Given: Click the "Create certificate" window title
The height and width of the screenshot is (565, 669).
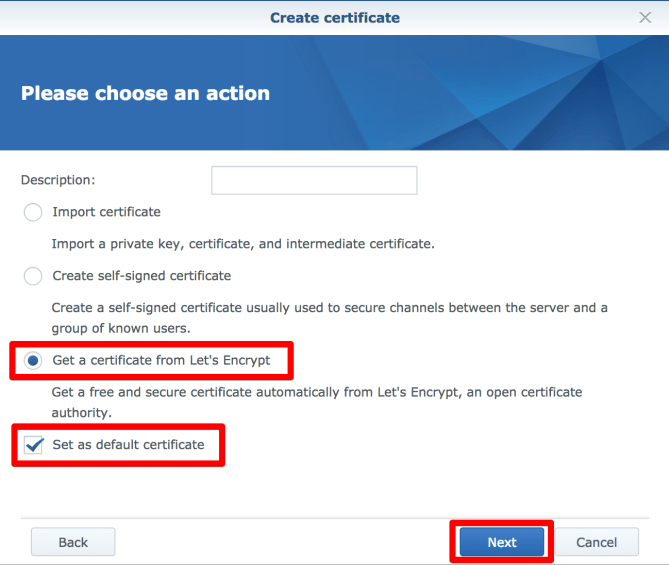Looking at the screenshot, I should [x=334, y=18].
